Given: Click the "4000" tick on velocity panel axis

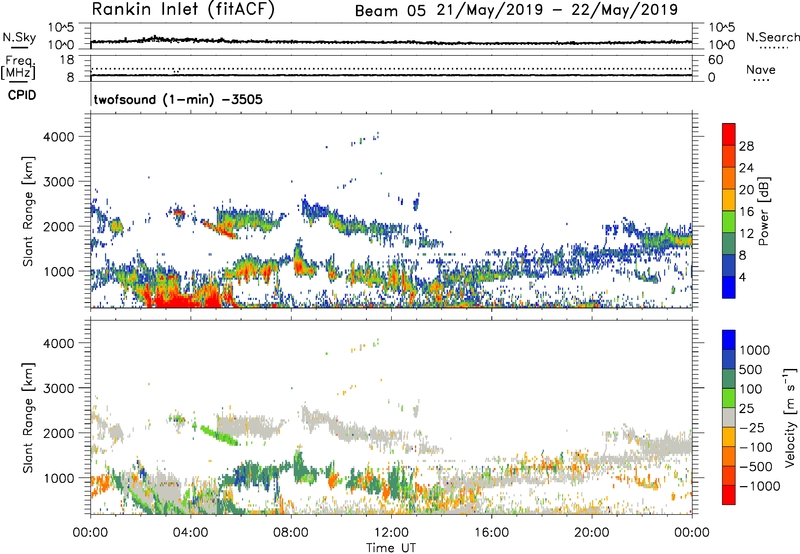Looking at the screenshot, I should pos(58,343).
